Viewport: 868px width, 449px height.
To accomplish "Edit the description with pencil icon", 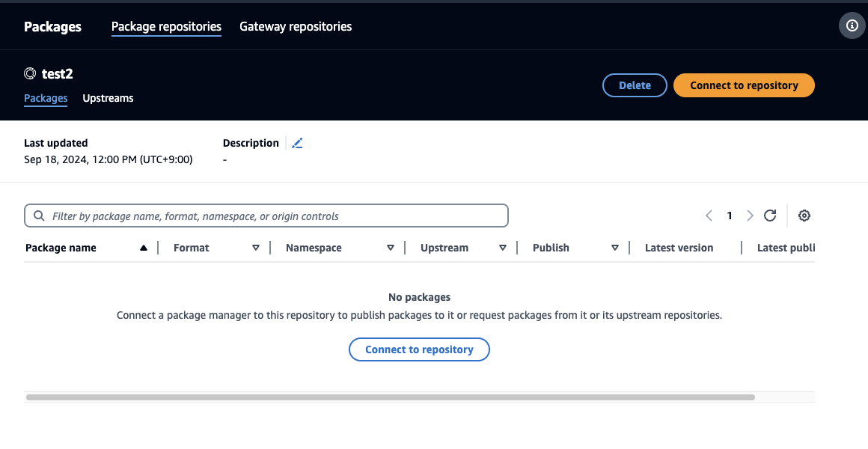I will (x=297, y=143).
